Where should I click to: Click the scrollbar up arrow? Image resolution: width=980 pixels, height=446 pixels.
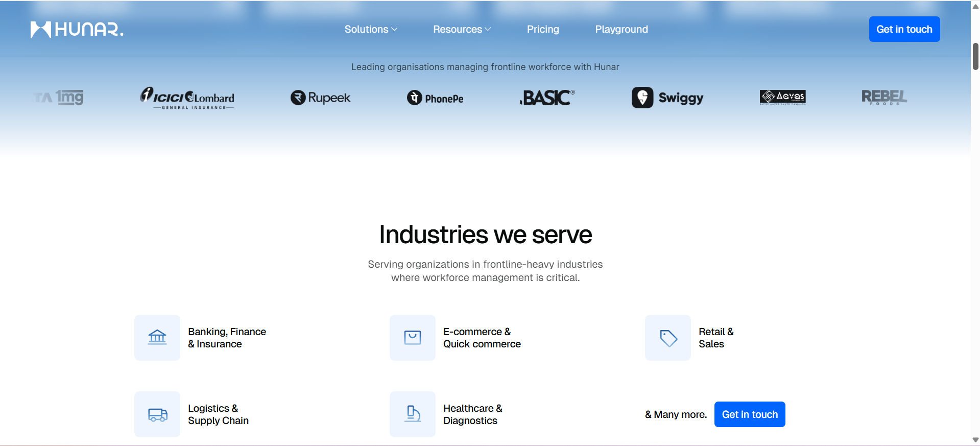975,7
